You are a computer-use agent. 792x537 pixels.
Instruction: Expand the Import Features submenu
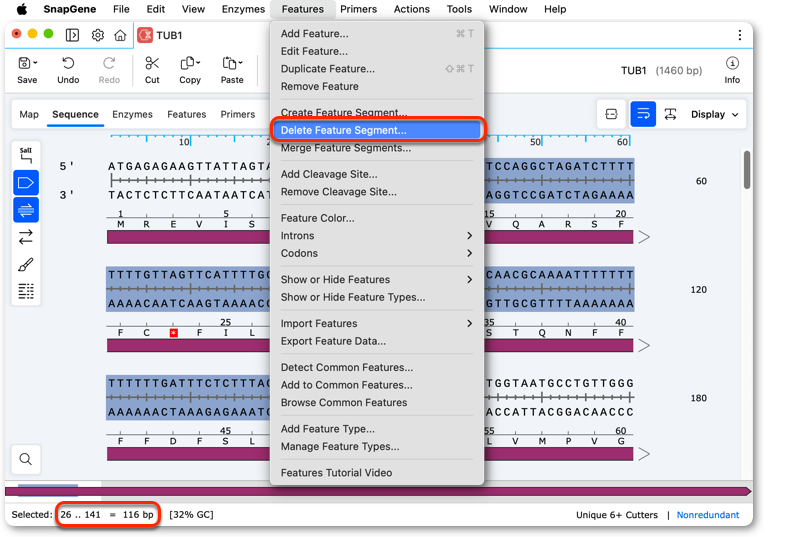(x=377, y=324)
